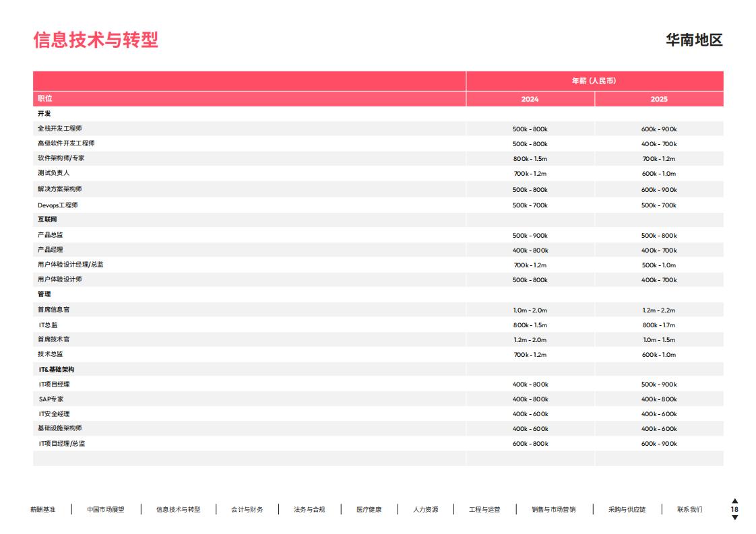Select the 软件架构师/专家 row label
Viewport: 756px width, 534px height.
click(61, 158)
